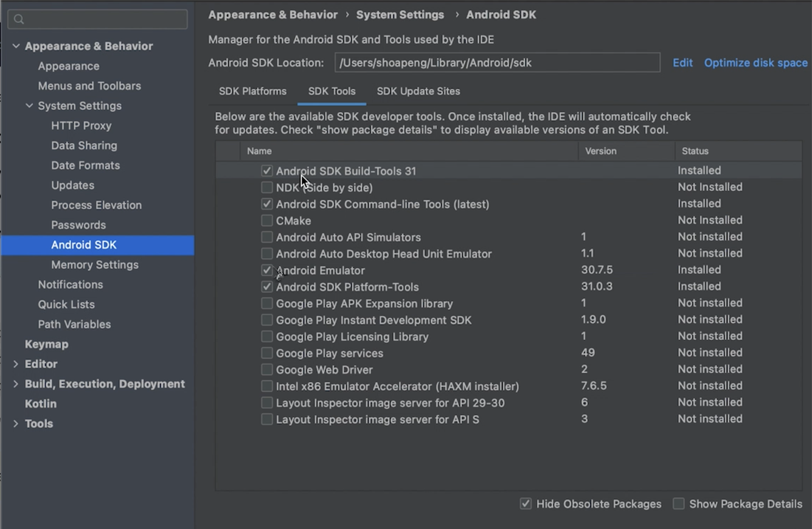
Task: Check Layout Inspector for API 29-30
Action: (x=266, y=403)
